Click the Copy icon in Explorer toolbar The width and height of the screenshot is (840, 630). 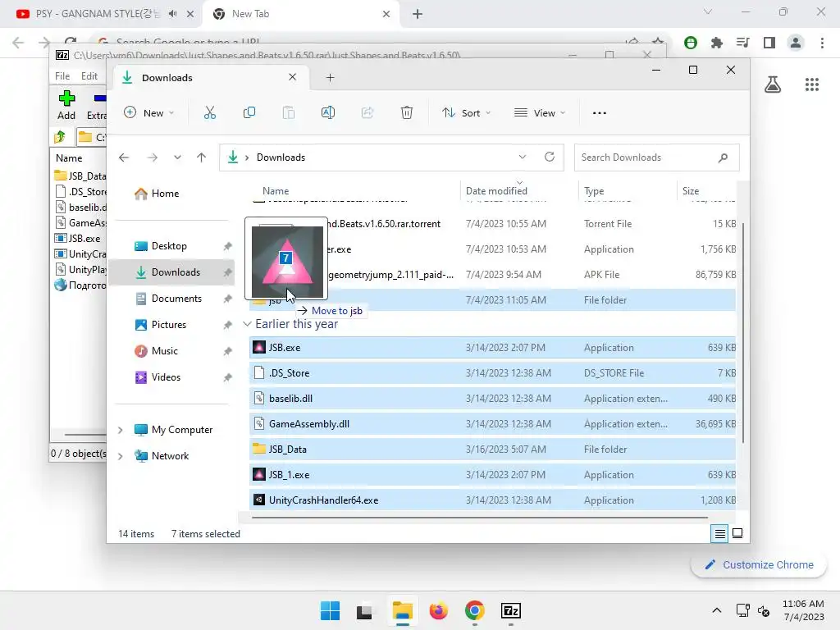249,112
